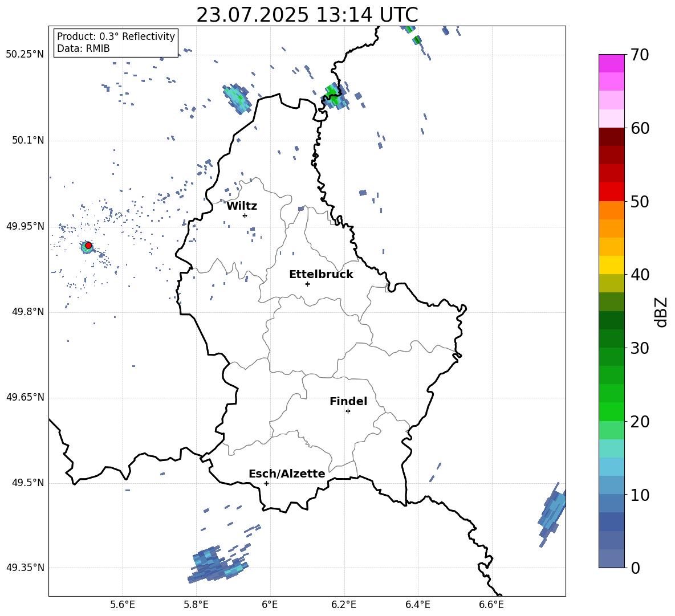Viewport: 675px width, 616px height.
Task: Click the 'Findel' map label
Action: tap(348, 401)
